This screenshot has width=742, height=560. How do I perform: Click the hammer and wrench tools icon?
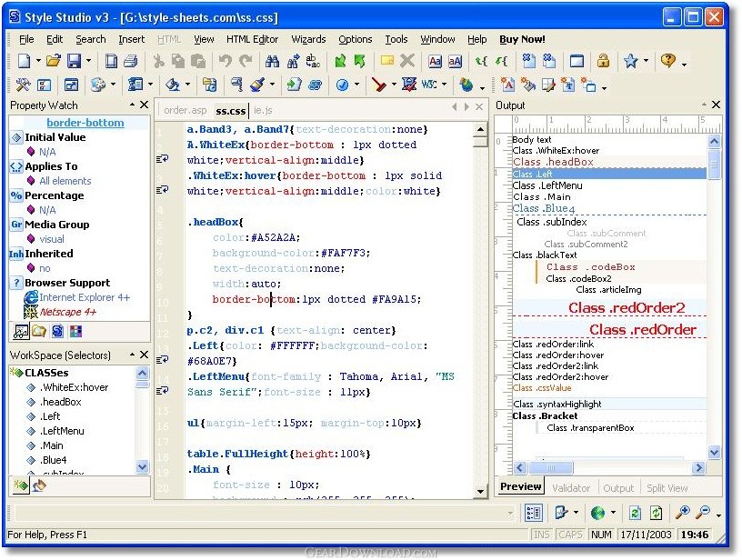point(24,85)
